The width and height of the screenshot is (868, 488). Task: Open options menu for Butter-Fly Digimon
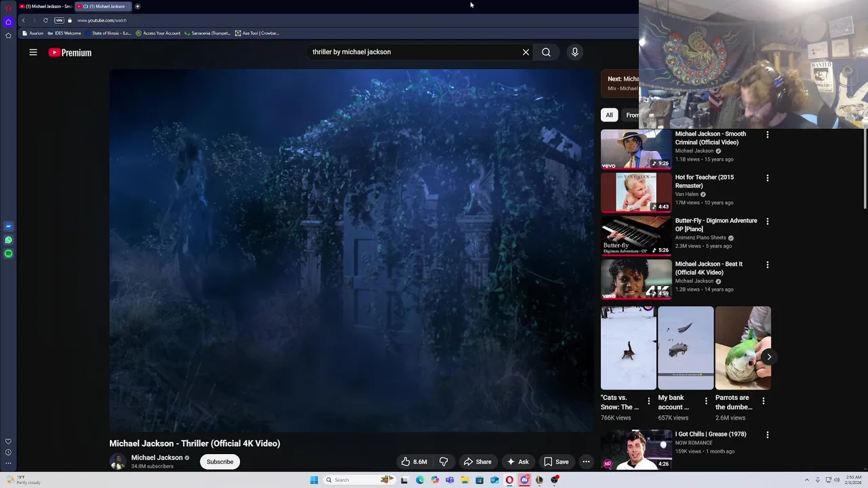coord(767,222)
